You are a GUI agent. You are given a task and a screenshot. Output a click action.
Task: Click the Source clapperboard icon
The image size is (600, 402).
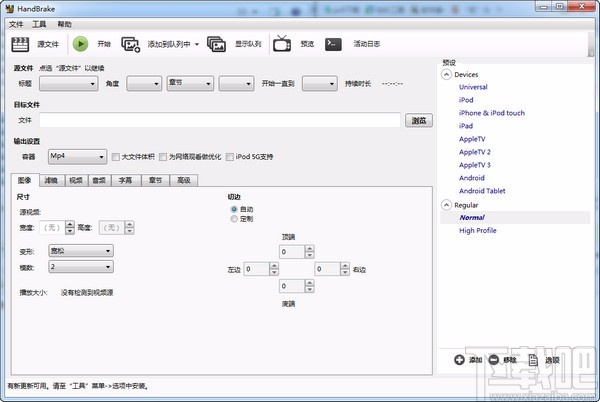point(20,44)
